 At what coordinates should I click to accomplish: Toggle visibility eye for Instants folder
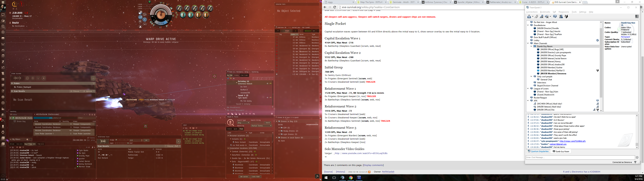(x=245, y=139)
